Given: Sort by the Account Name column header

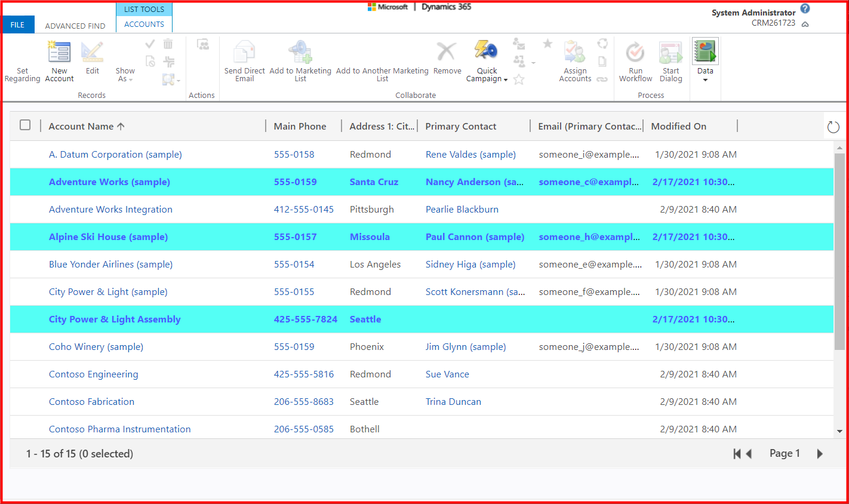Looking at the screenshot, I should pos(87,126).
